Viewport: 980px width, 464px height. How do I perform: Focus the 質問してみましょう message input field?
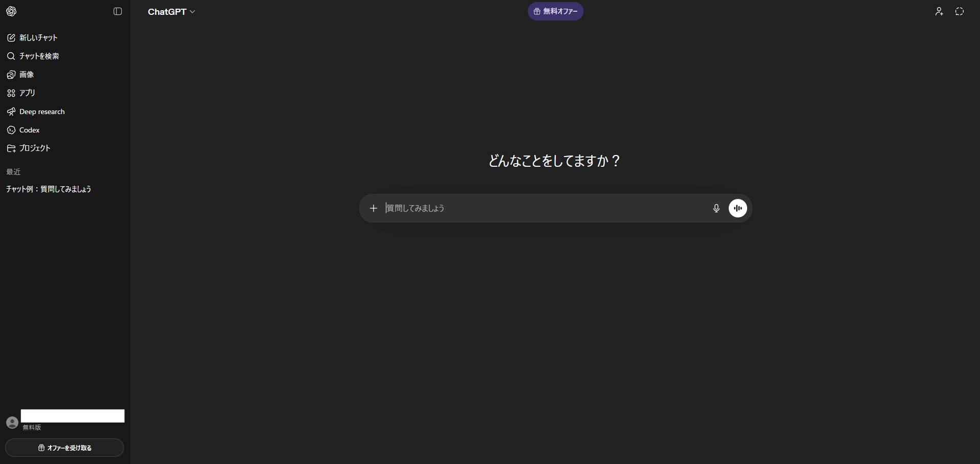[x=542, y=208]
